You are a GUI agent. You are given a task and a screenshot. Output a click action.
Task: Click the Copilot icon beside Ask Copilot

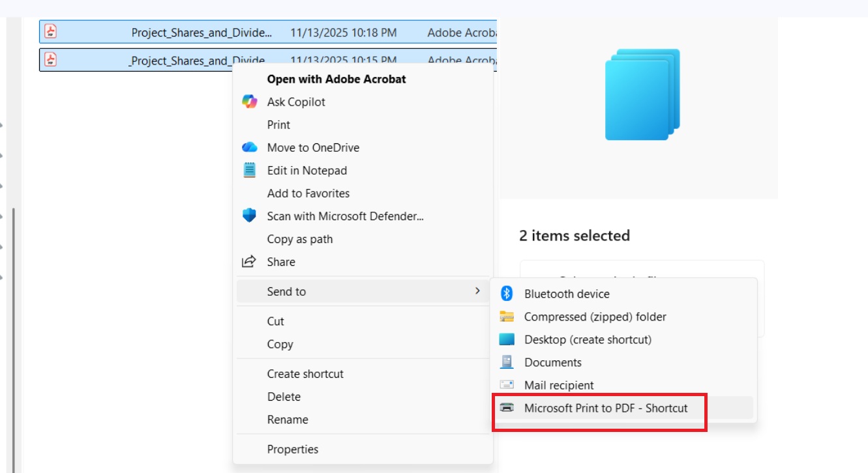point(249,102)
